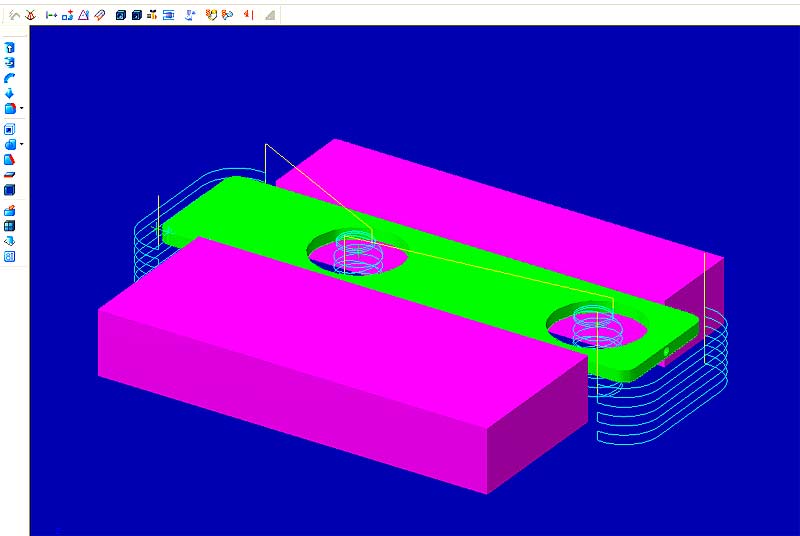
Task: Click the orange eraser-shaped tag icon
Action: tap(100, 15)
